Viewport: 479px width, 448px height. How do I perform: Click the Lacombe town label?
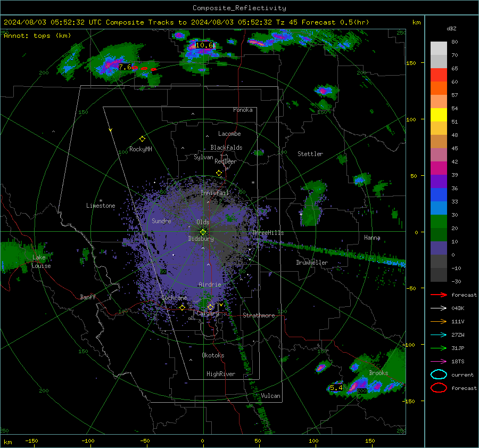pos(229,134)
